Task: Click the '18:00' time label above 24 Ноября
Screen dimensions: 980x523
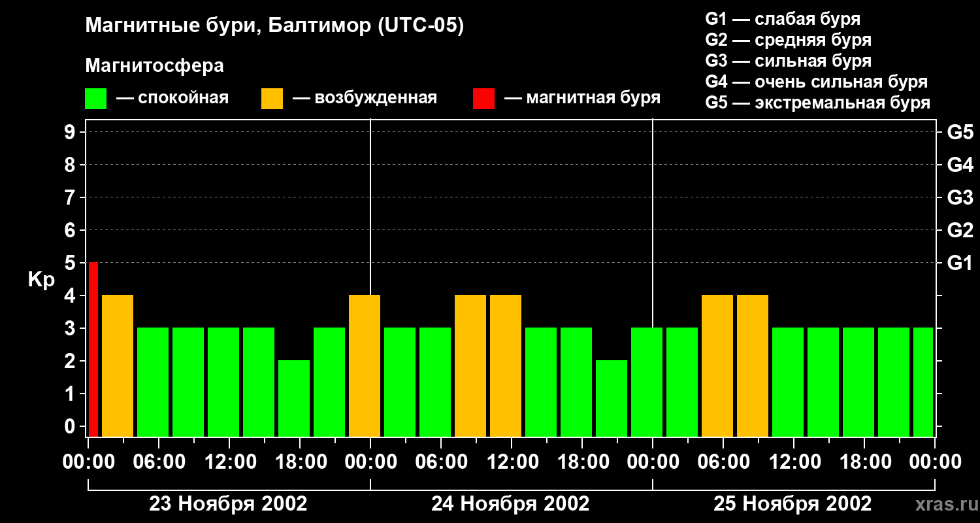Action: tap(582, 462)
